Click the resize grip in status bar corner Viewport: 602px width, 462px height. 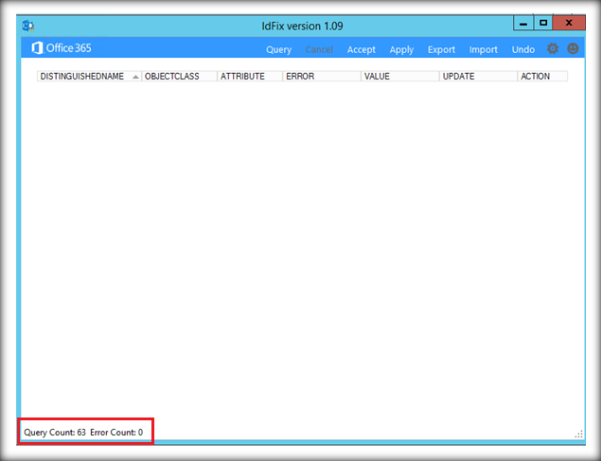pos(579,434)
